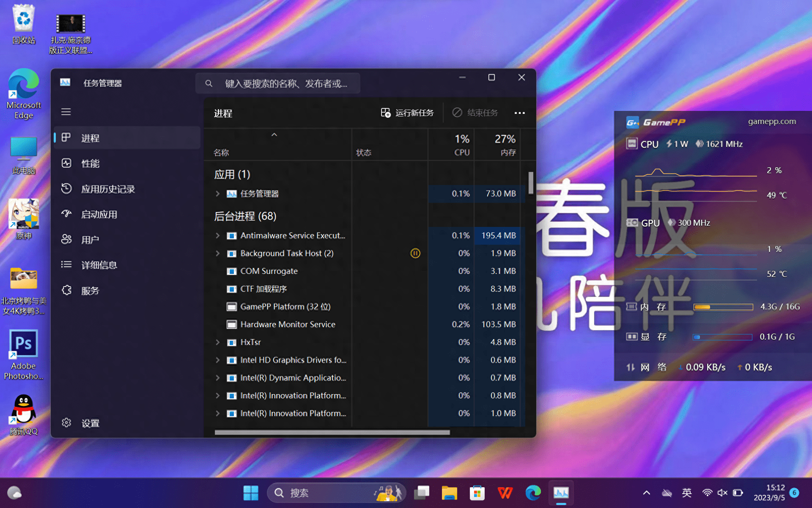Expand the Antimalware Service Executable process
This screenshot has width=812, height=508.
(217, 235)
